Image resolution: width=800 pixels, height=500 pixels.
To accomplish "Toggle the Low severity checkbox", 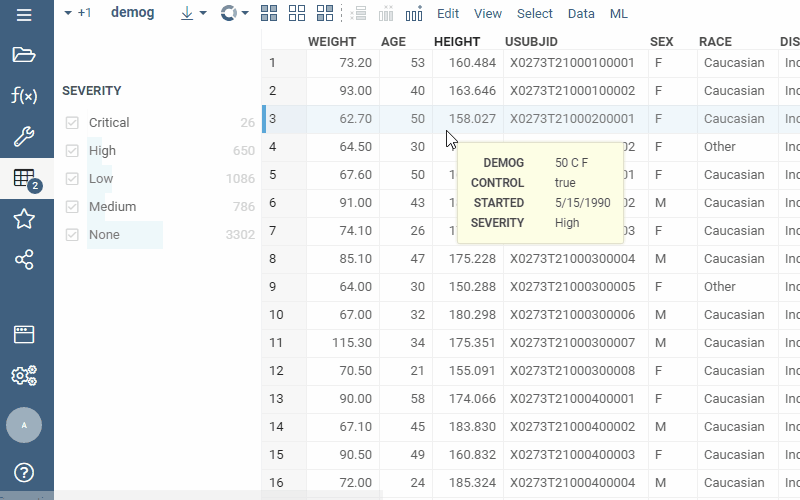I will point(72,179).
